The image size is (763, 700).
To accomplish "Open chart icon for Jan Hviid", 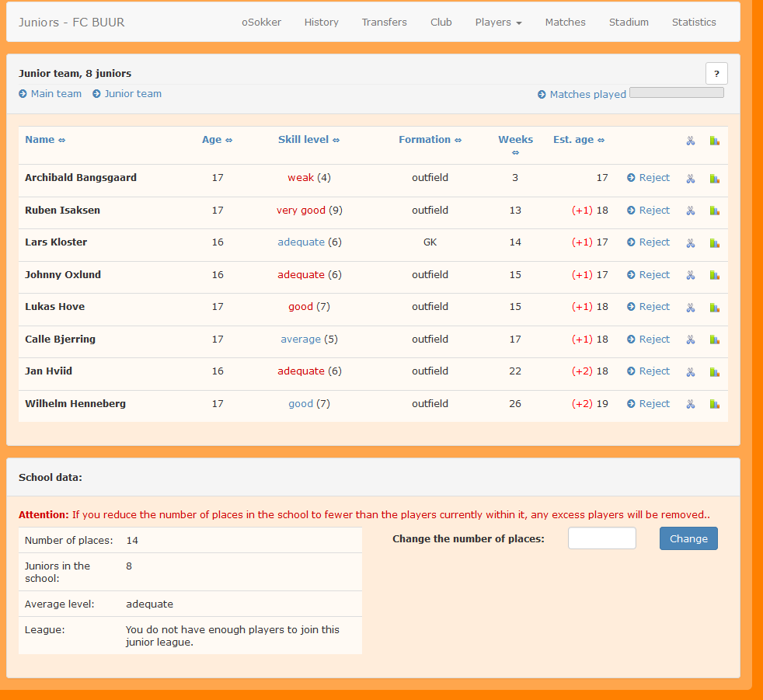I will tap(714, 372).
